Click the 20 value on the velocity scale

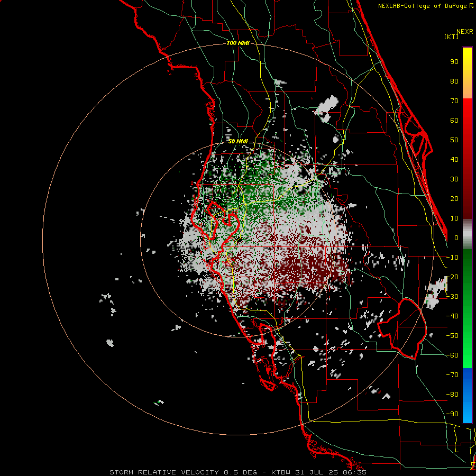[x=454, y=199]
